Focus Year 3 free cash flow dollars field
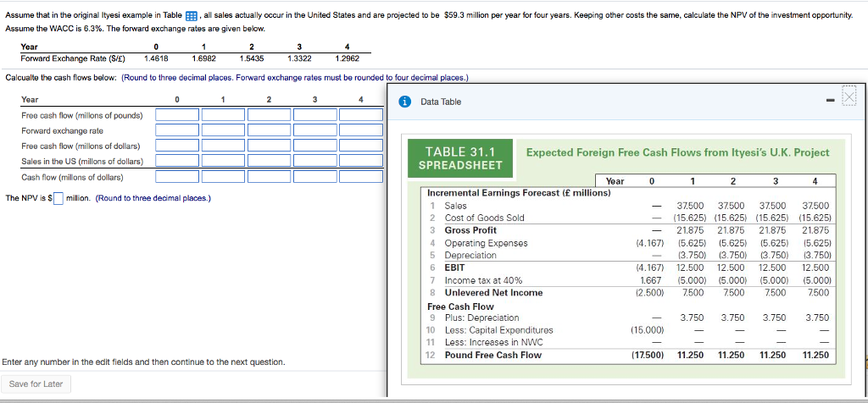The height and width of the screenshot is (403, 868). point(315,146)
